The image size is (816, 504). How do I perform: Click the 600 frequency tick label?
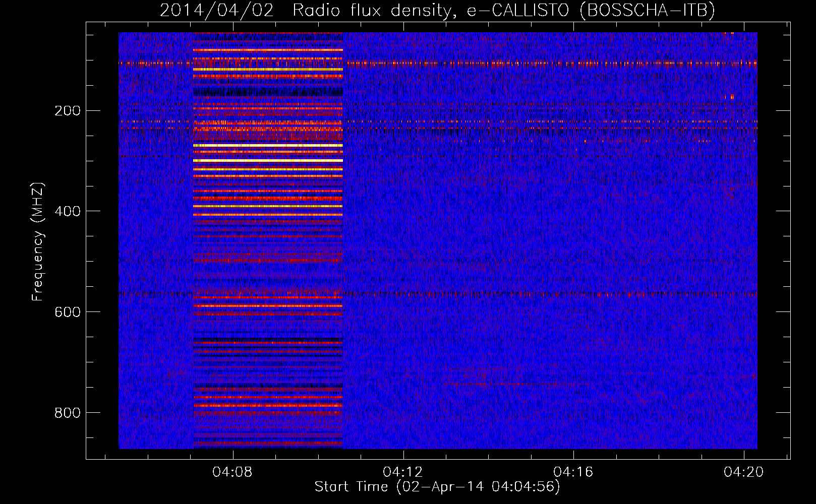tap(68, 312)
